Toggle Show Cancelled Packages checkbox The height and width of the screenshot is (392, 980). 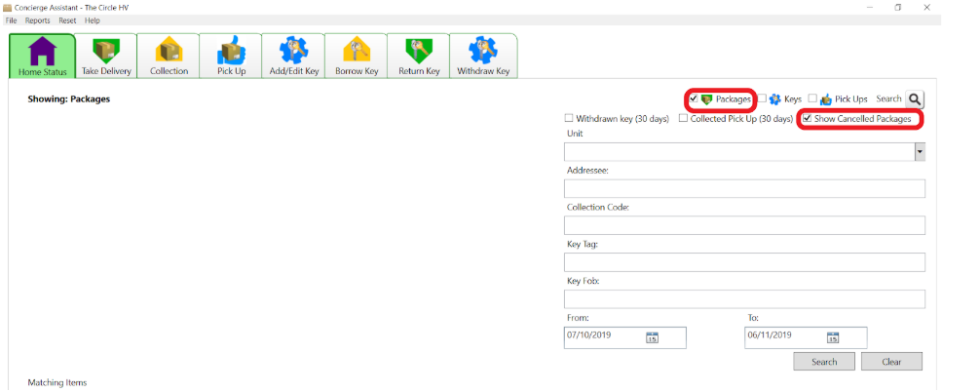(807, 118)
